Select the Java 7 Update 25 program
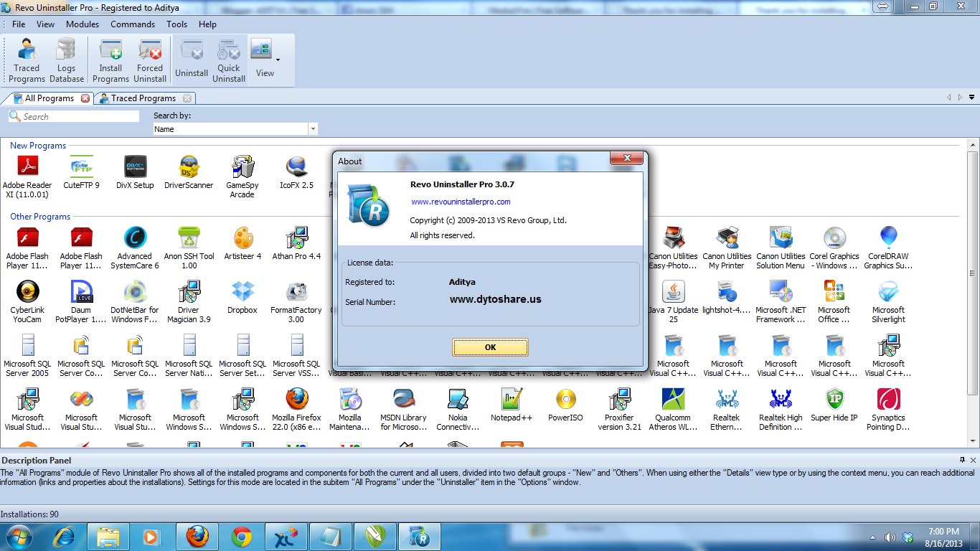The width and height of the screenshot is (980, 551). pos(673,302)
